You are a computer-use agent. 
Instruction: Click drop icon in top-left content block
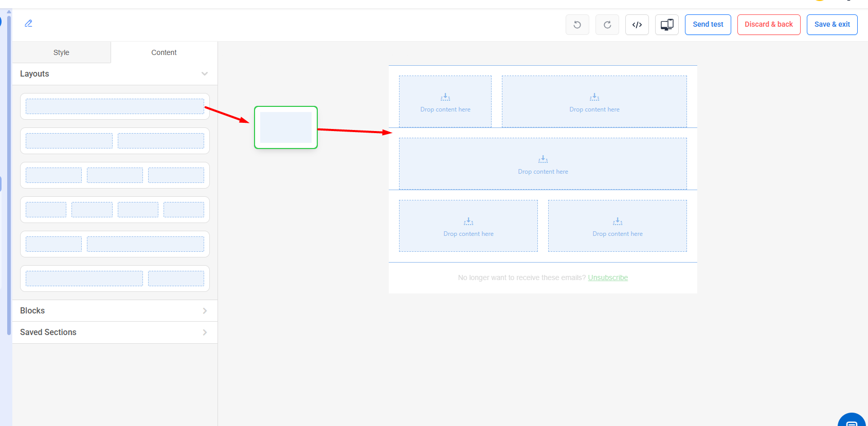[x=445, y=97]
